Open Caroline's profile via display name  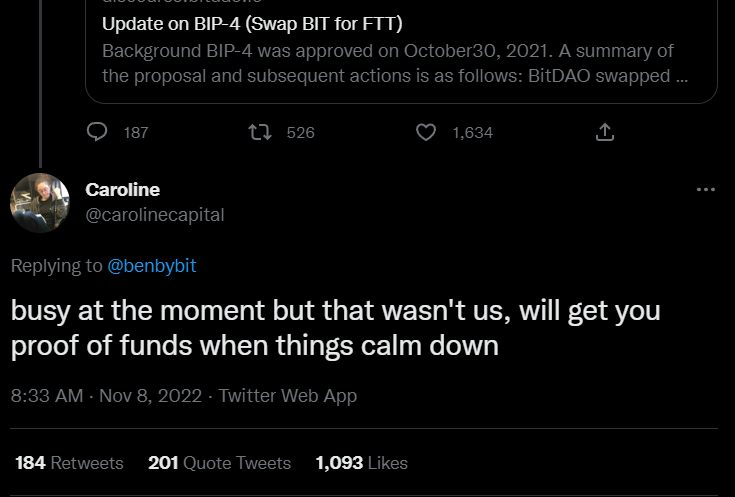[x=123, y=189]
